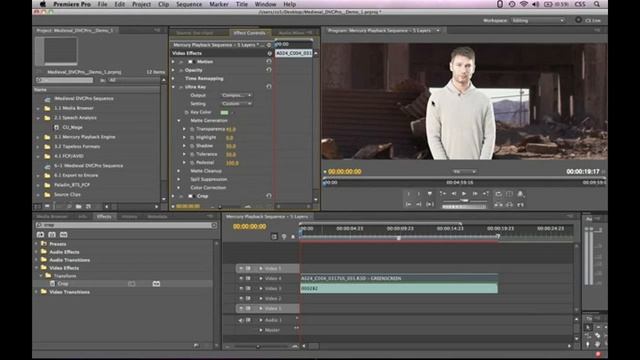This screenshot has height=360, width=640.
Task: Create new bin in Project panel
Action: click(x=79, y=207)
